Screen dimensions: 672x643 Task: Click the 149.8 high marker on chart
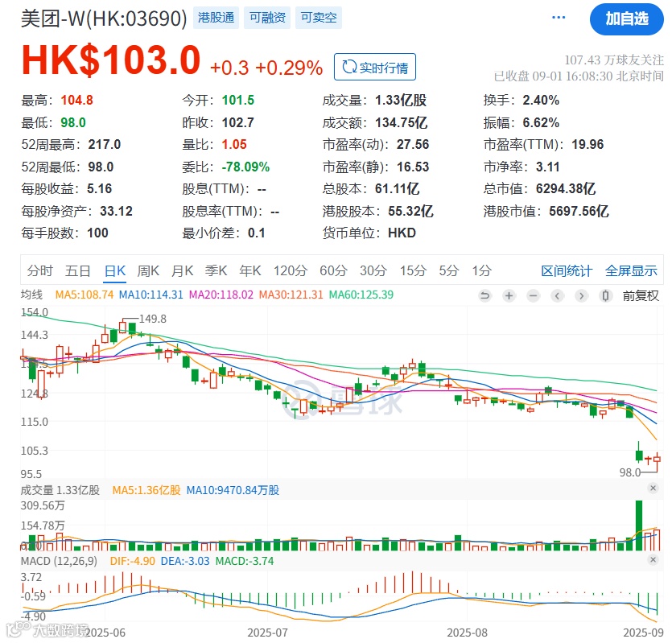pos(153,319)
